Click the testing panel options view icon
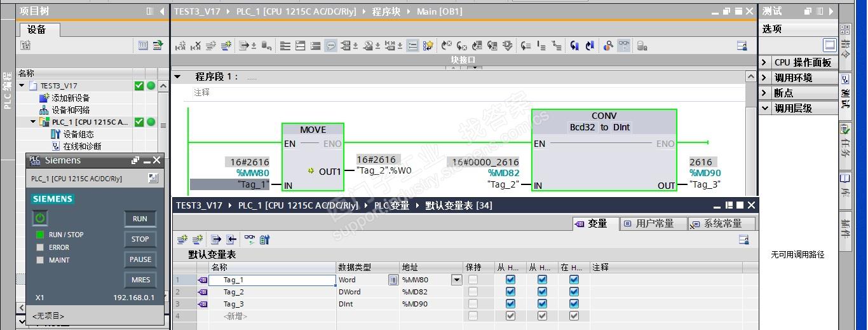The width and height of the screenshot is (868, 330). click(829, 45)
